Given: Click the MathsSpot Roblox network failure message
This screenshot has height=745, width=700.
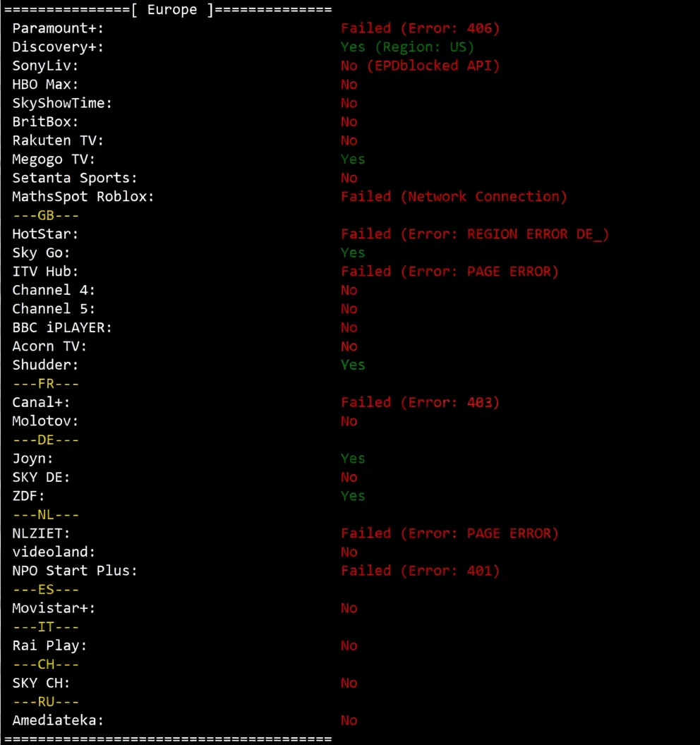Looking at the screenshot, I should [x=454, y=197].
